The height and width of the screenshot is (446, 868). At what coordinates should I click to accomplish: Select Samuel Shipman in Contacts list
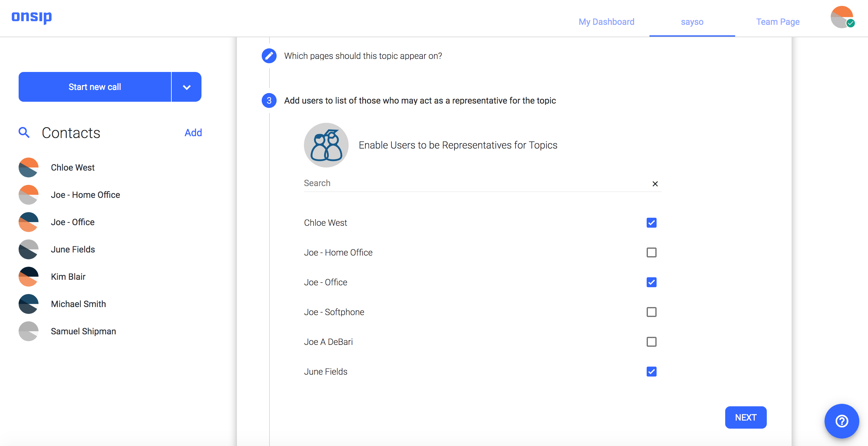pos(83,331)
